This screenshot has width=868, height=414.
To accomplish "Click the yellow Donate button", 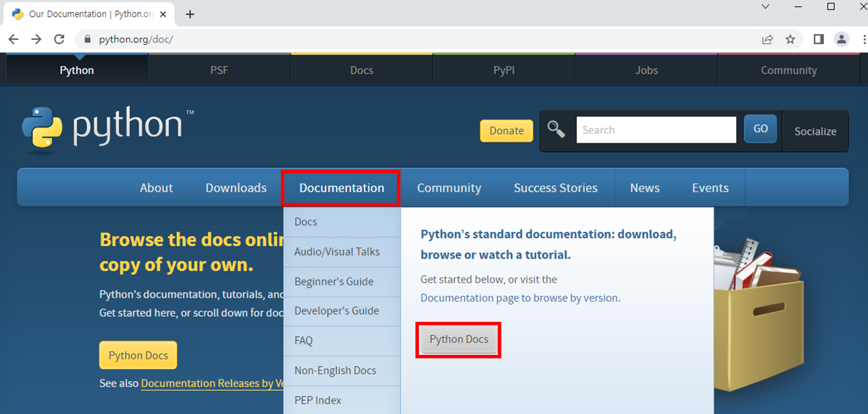I will pos(507,130).
